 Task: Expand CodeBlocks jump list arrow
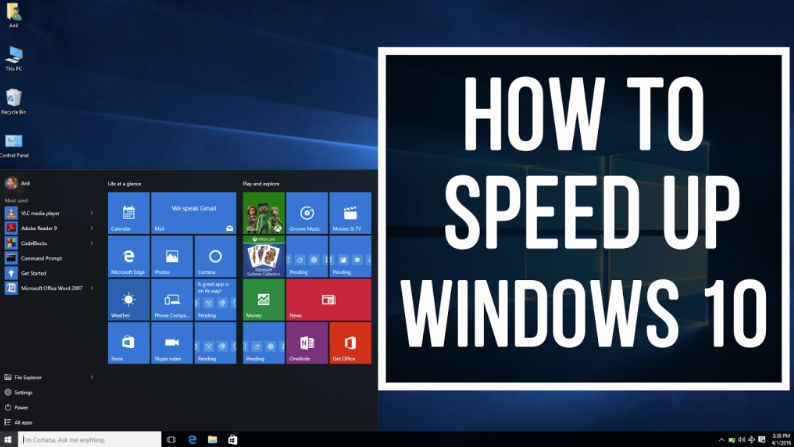coord(92,243)
